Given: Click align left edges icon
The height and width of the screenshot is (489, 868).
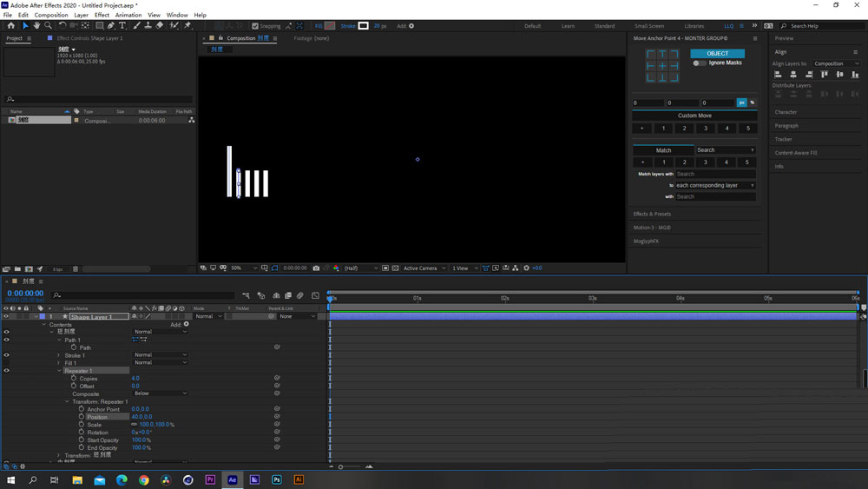Looking at the screenshot, I should pyautogui.click(x=779, y=75).
